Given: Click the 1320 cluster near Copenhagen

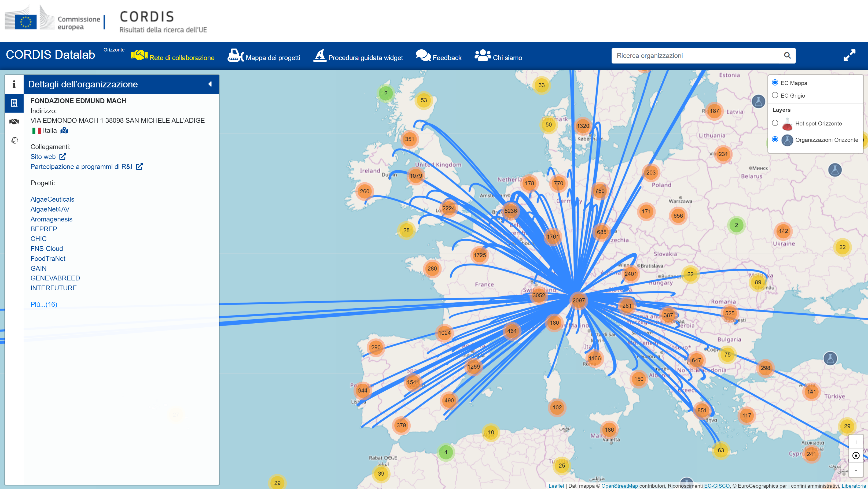Looking at the screenshot, I should 583,126.
